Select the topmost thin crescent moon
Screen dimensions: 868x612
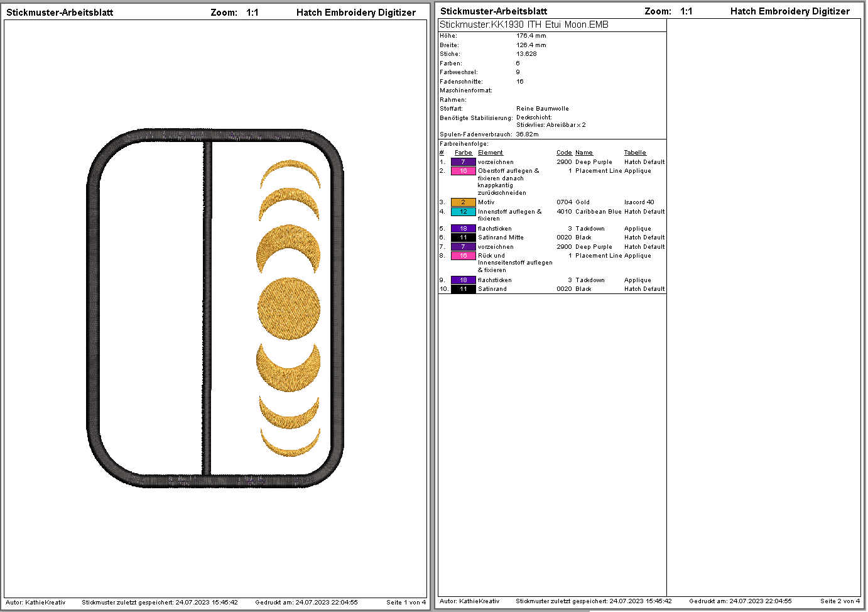[x=290, y=174]
